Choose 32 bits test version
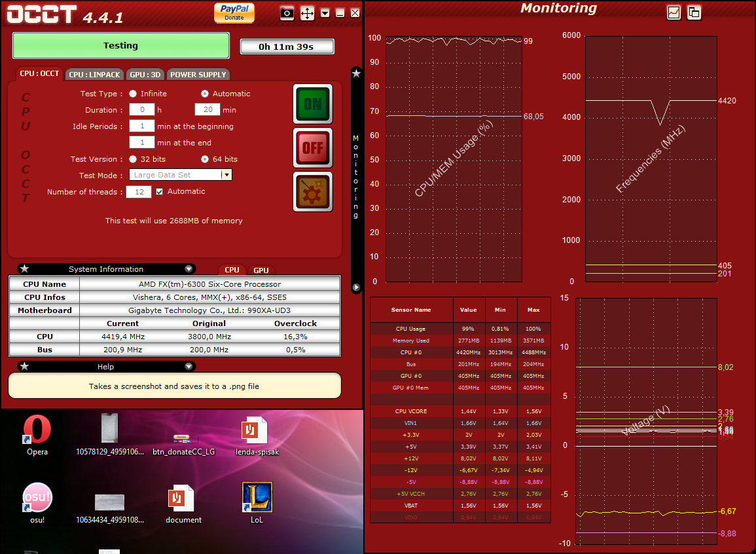This screenshot has height=554, width=756. [133, 159]
